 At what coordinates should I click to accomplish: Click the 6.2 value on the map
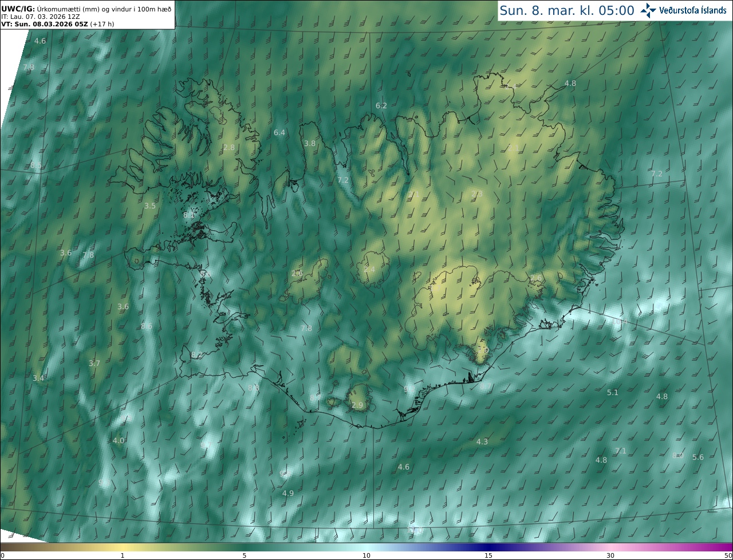[x=381, y=106]
